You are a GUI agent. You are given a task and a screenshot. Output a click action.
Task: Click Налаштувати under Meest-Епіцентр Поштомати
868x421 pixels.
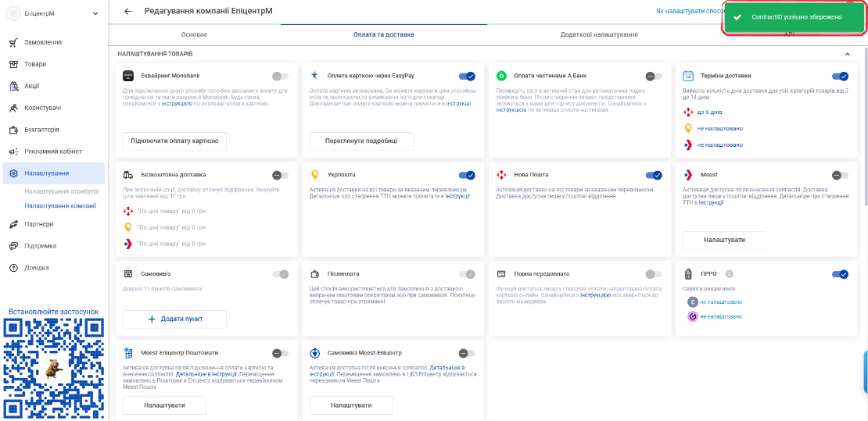pos(164,405)
